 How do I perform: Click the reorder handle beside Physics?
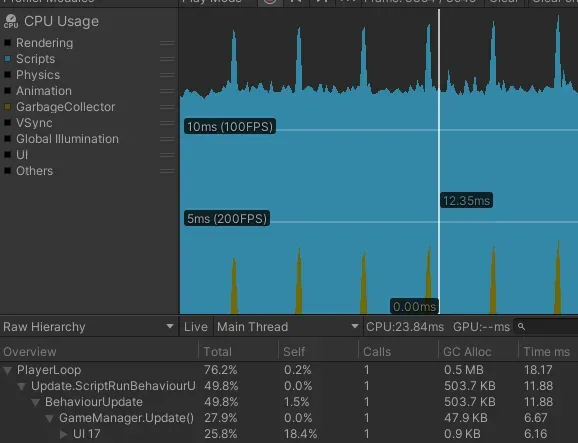[167, 75]
